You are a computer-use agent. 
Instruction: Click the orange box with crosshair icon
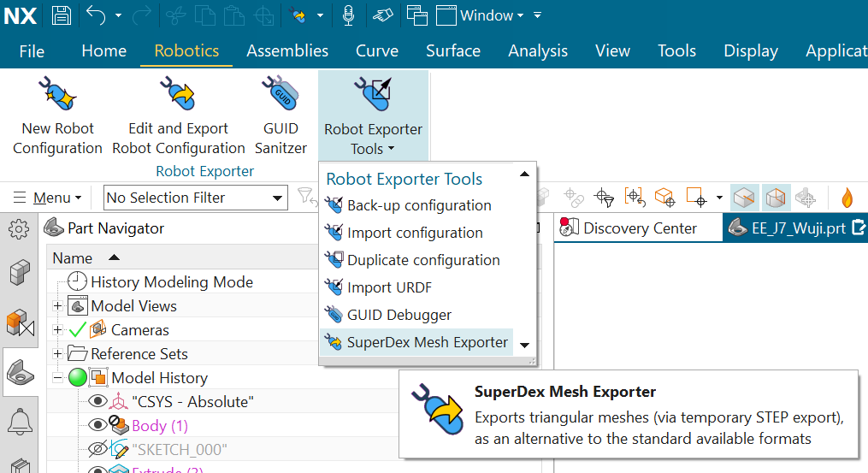[x=664, y=198]
